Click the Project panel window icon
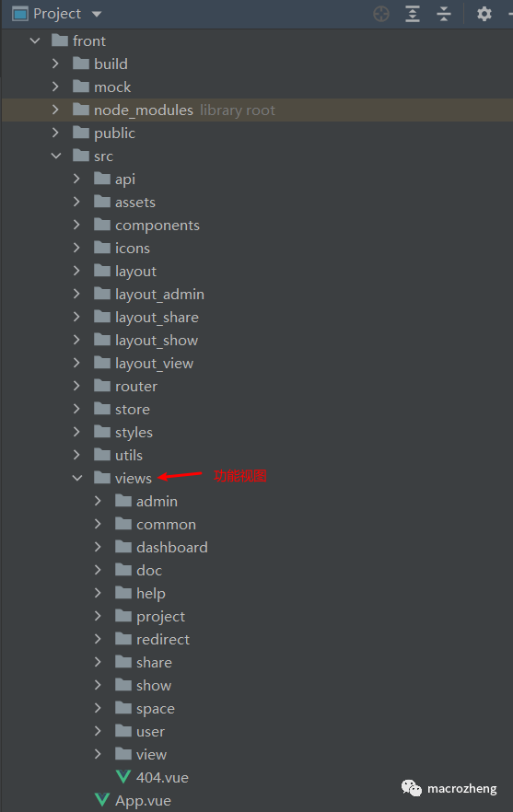The height and width of the screenshot is (812, 513). pos(19,14)
